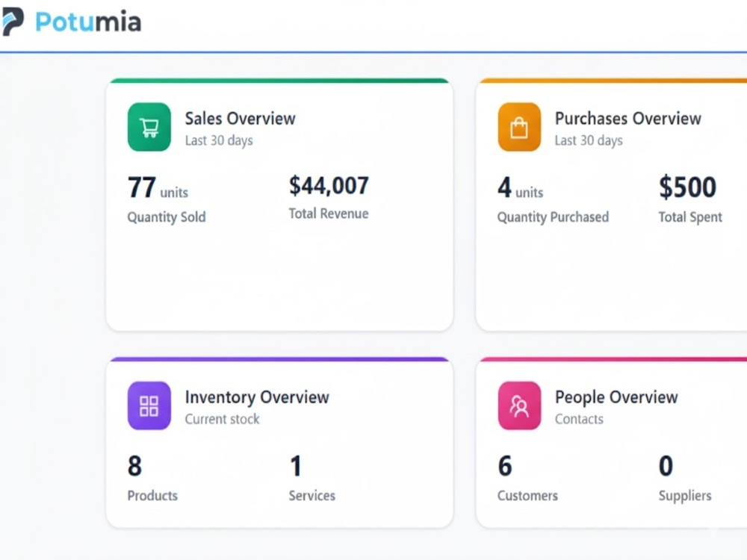Select the $500 Total Spent figure

(687, 187)
